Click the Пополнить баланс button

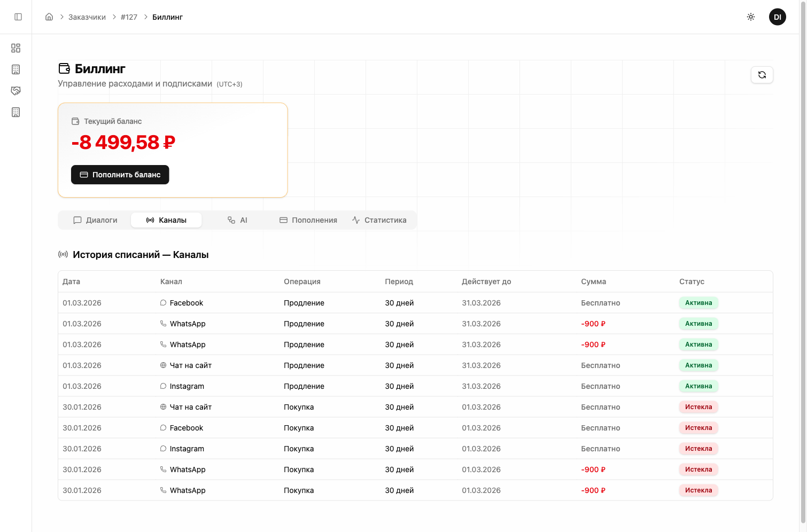(120, 175)
